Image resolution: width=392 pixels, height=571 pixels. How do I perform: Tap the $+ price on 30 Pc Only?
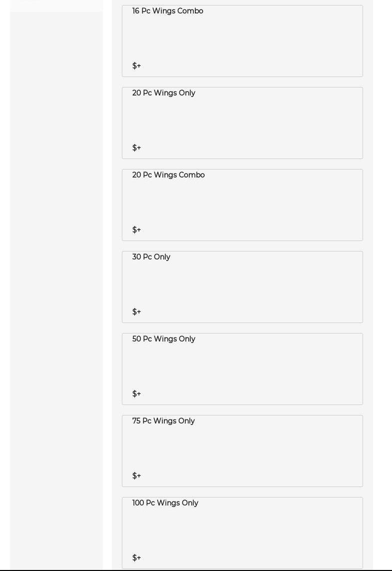[x=136, y=312]
